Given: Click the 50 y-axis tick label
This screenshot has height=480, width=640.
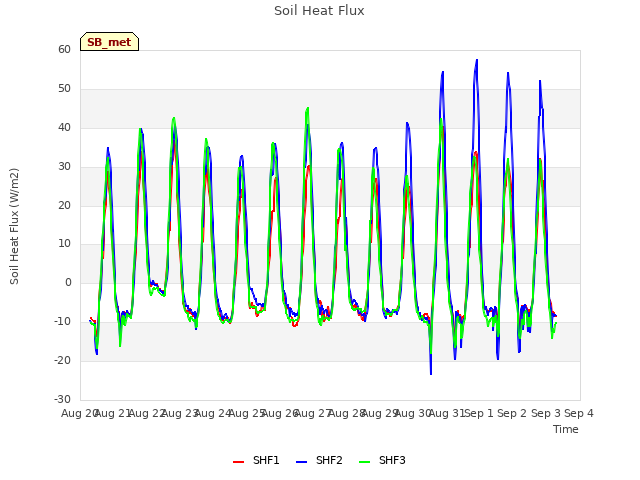Looking at the screenshot, I should pos(64,89).
